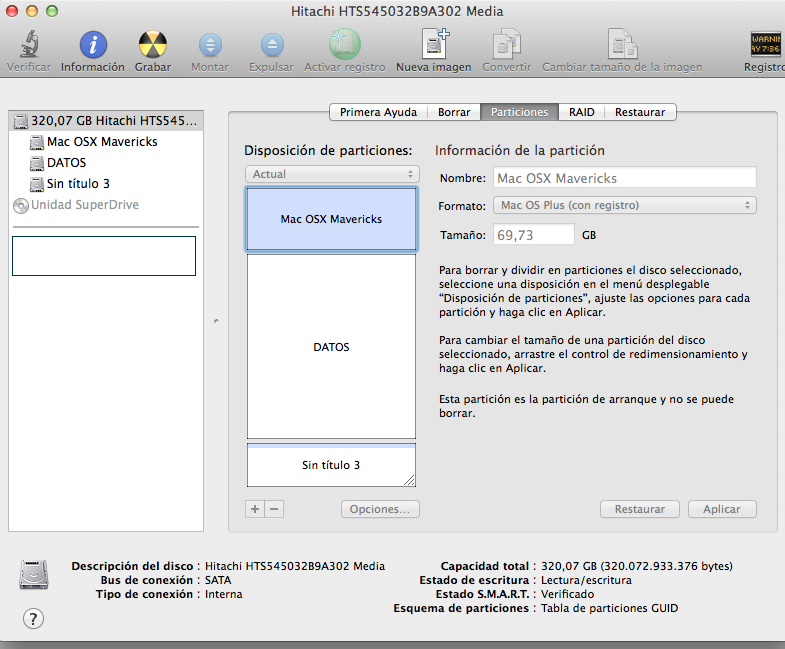
Task: Select the DATOS partition block
Action: (331, 347)
